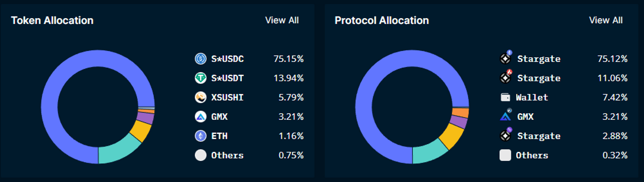The height and width of the screenshot is (182, 644).
Task: Select the ETH Ethereum icon
Action: coord(201,136)
